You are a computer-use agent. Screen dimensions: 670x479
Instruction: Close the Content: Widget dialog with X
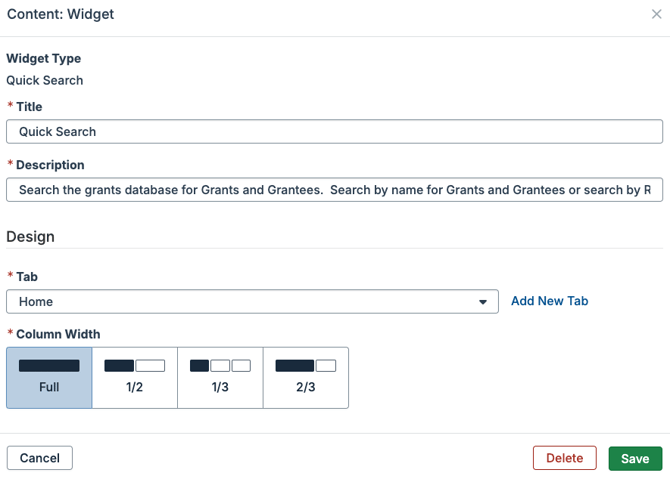click(x=655, y=15)
